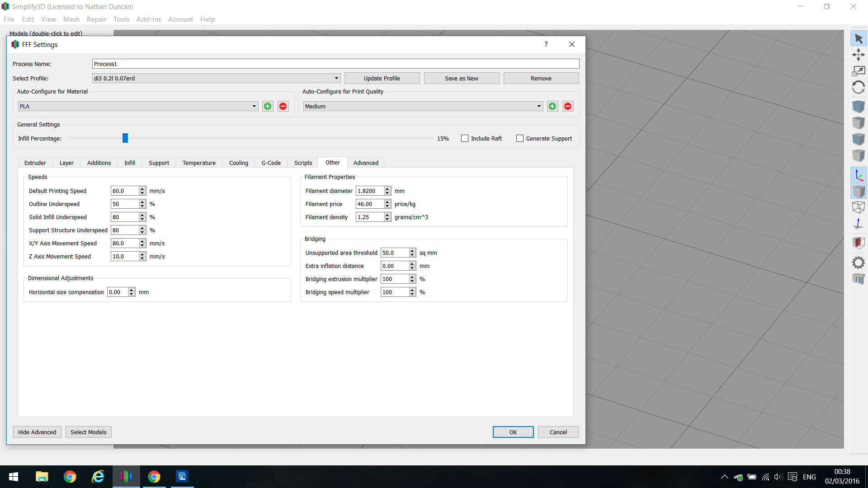
Task: Switch to the Infill tab
Action: pos(130,163)
